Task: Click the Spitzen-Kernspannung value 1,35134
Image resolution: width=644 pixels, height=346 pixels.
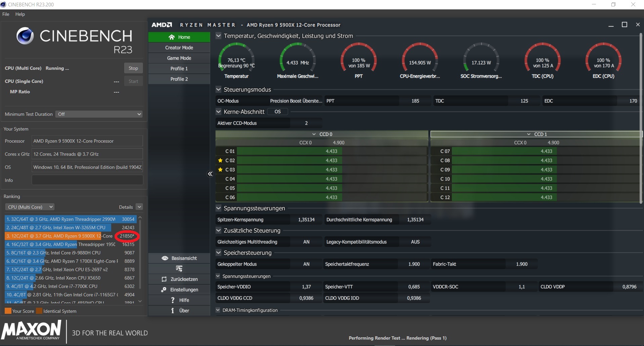Action: 306,220
